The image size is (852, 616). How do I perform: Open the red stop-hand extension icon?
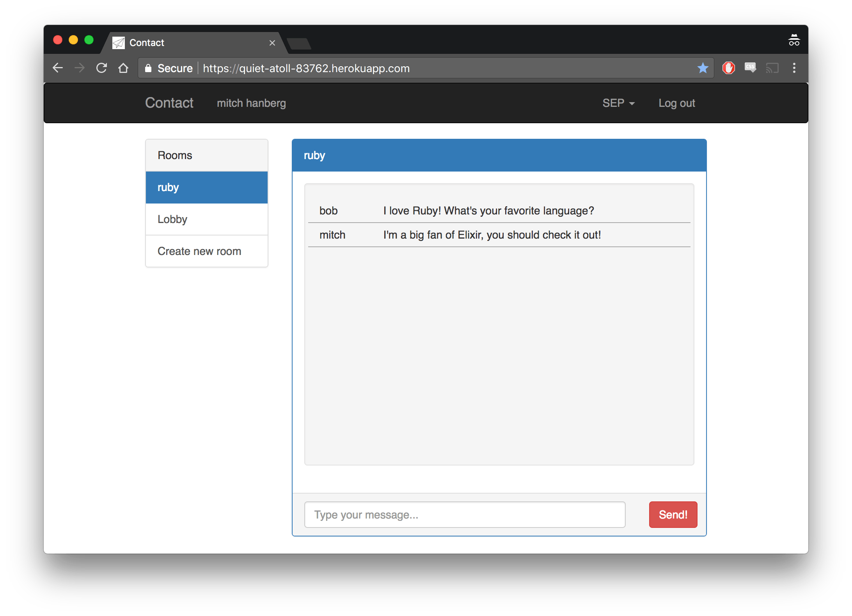(x=728, y=68)
